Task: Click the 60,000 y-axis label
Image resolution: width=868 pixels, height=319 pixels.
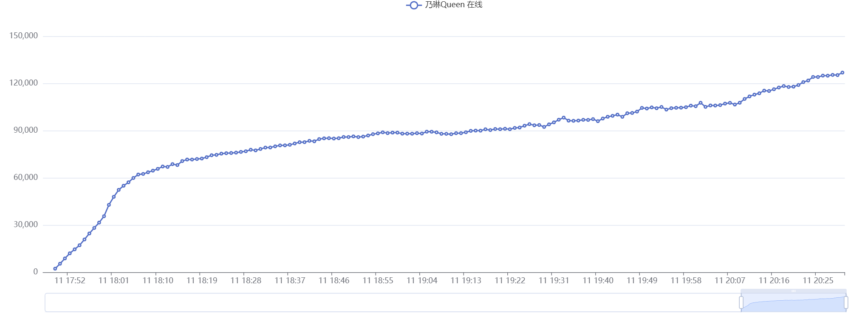Action: coord(25,177)
